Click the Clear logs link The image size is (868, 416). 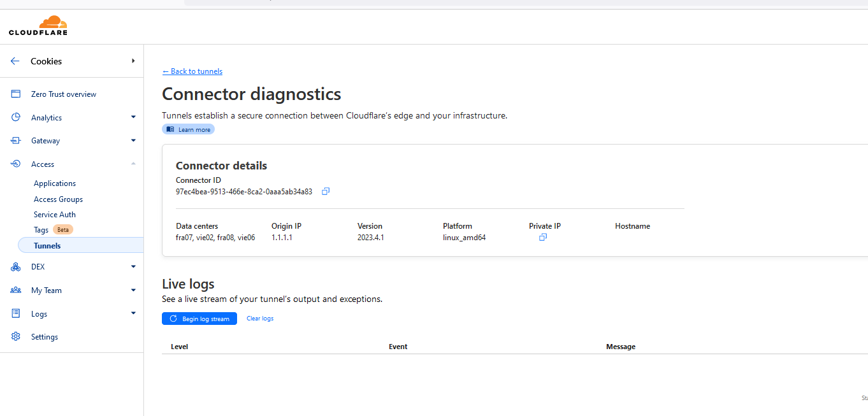(260, 319)
